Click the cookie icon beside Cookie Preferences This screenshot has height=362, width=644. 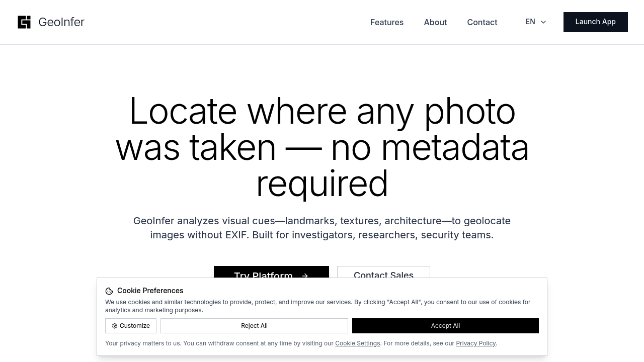[x=109, y=291]
